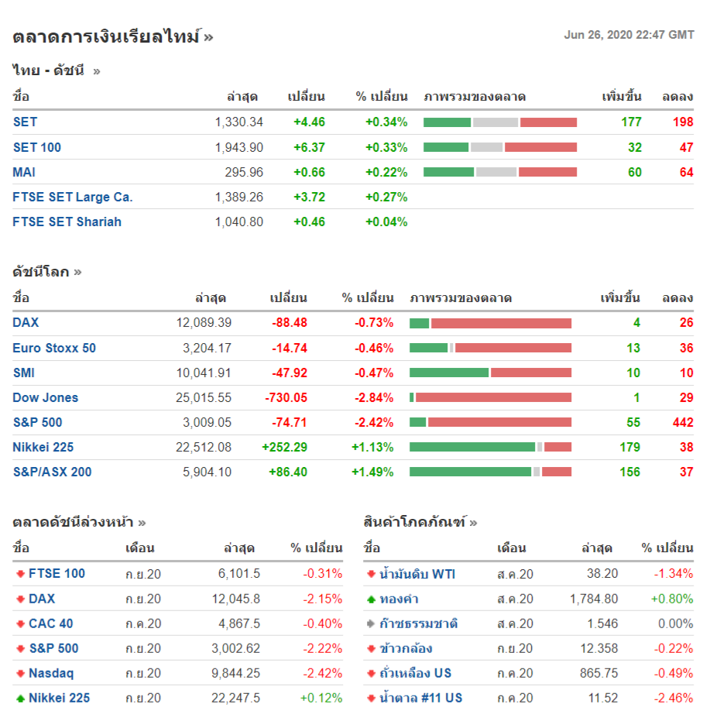Image resolution: width=703 pixels, height=728 pixels.
Task: Open the SMI index link
Action: 24,373
